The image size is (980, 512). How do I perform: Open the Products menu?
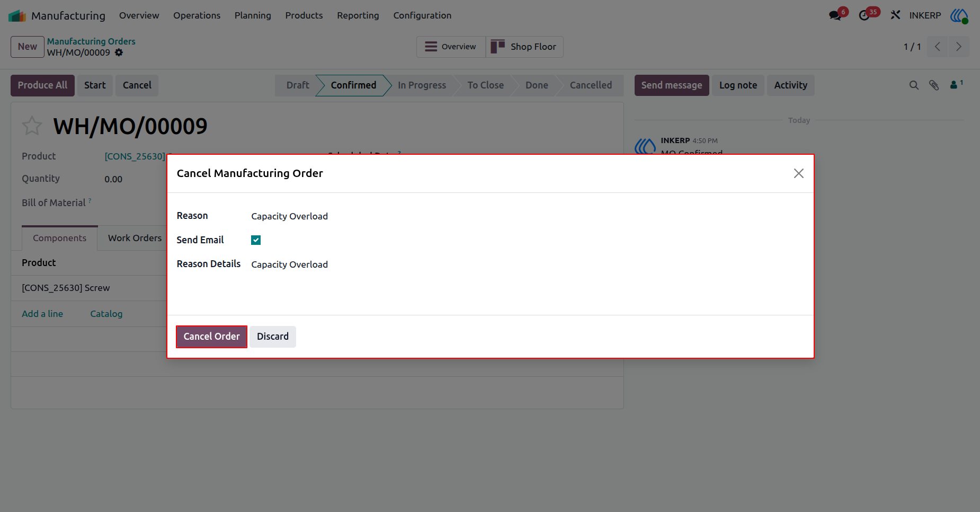point(304,15)
